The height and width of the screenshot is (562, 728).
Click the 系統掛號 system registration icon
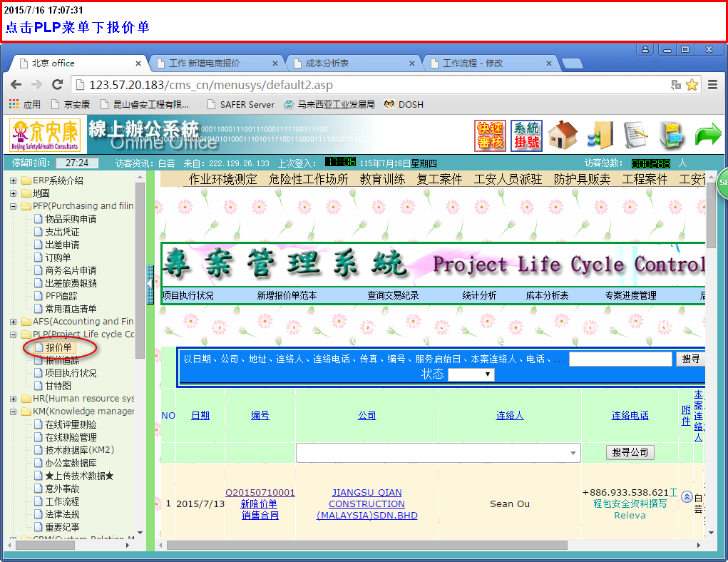point(526,136)
